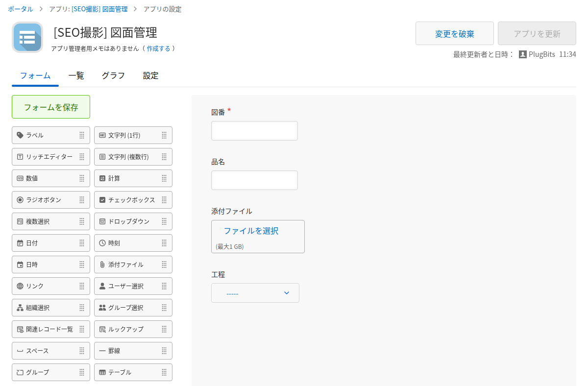Click the 組織選択 hierarchy icon
Screen dimensions: 588x386
[20, 308]
